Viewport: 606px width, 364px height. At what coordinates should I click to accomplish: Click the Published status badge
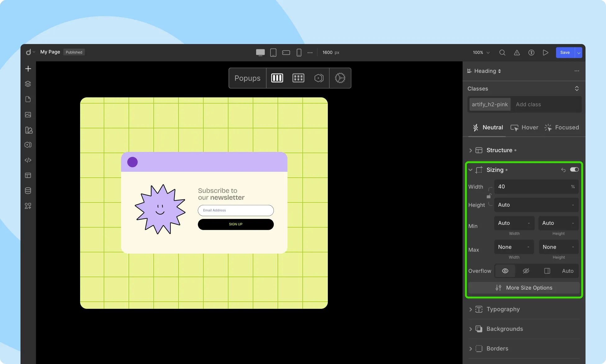click(74, 52)
